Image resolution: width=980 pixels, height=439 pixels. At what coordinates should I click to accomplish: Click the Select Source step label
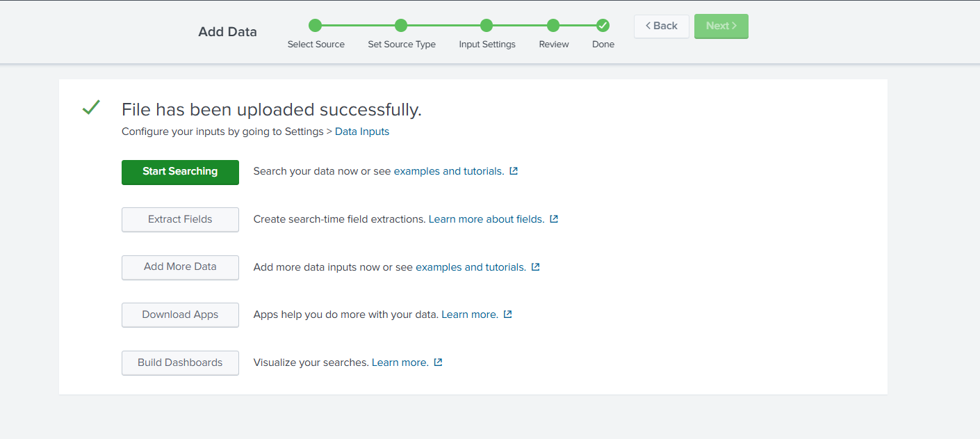click(x=316, y=45)
